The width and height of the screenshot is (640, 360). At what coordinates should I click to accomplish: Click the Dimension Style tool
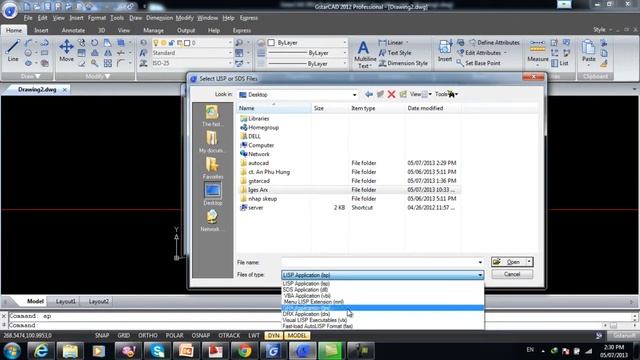403,63
